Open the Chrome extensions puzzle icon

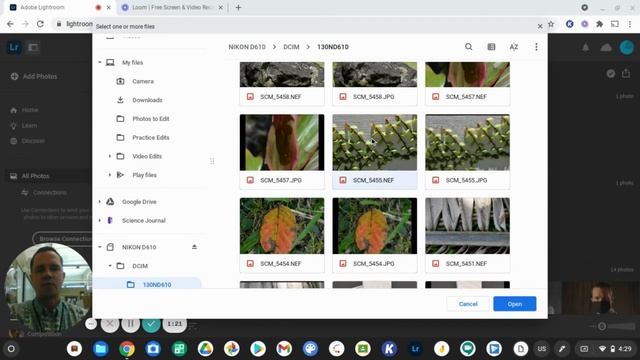point(600,24)
